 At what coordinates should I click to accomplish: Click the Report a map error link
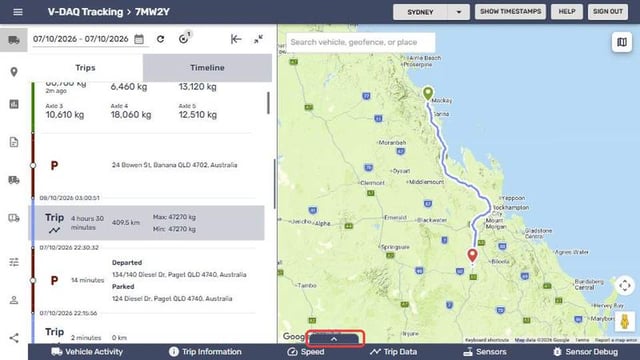[616, 340]
